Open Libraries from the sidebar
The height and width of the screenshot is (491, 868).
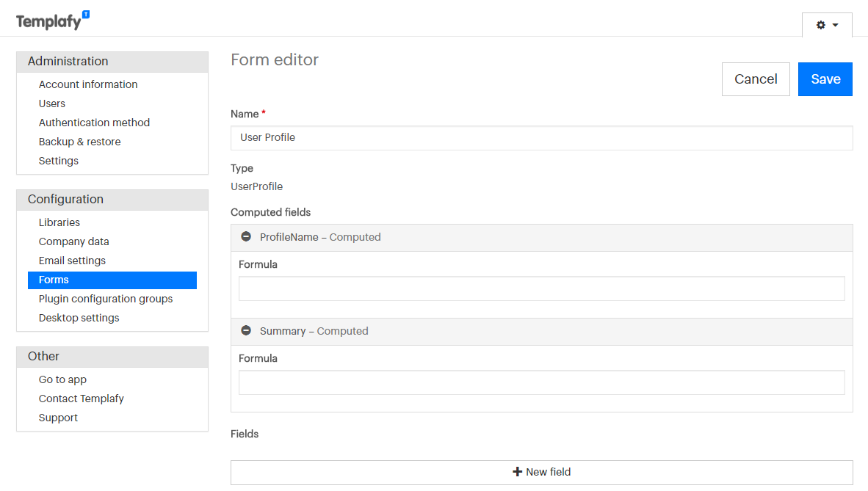[x=59, y=222]
